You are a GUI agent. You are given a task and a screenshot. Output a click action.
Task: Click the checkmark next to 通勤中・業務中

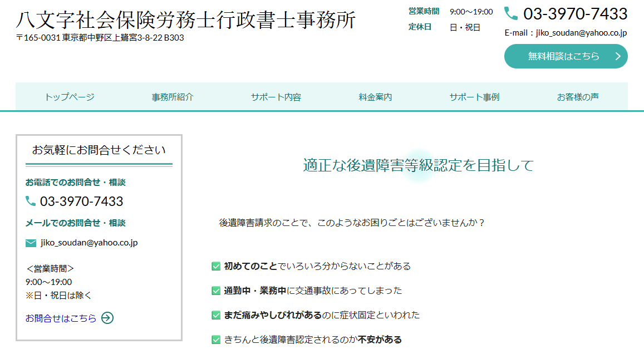216,291
